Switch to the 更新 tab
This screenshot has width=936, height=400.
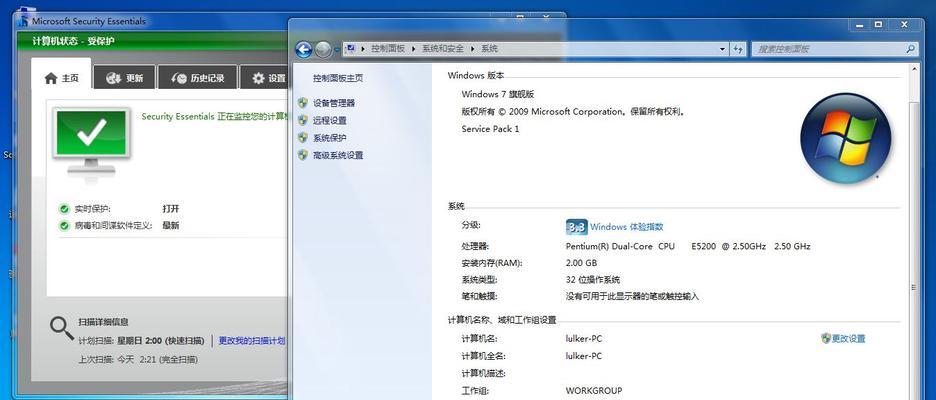(x=124, y=78)
